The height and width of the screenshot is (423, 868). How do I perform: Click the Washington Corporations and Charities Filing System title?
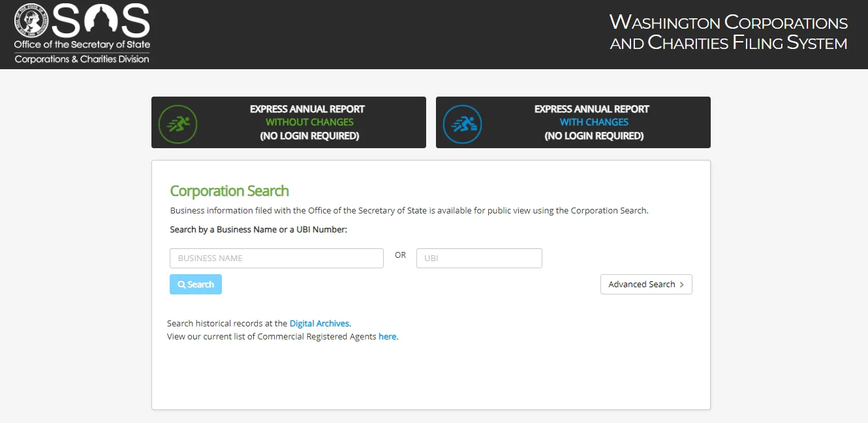[728, 33]
